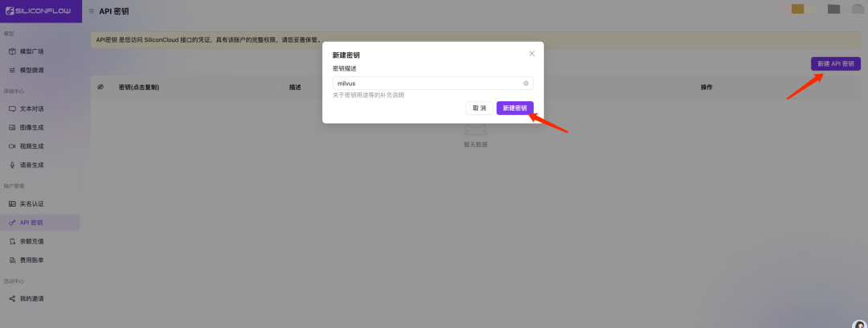Toggle key visibility eye icon in table header
The height and width of the screenshot is (328, 868).
click(100, 88)
